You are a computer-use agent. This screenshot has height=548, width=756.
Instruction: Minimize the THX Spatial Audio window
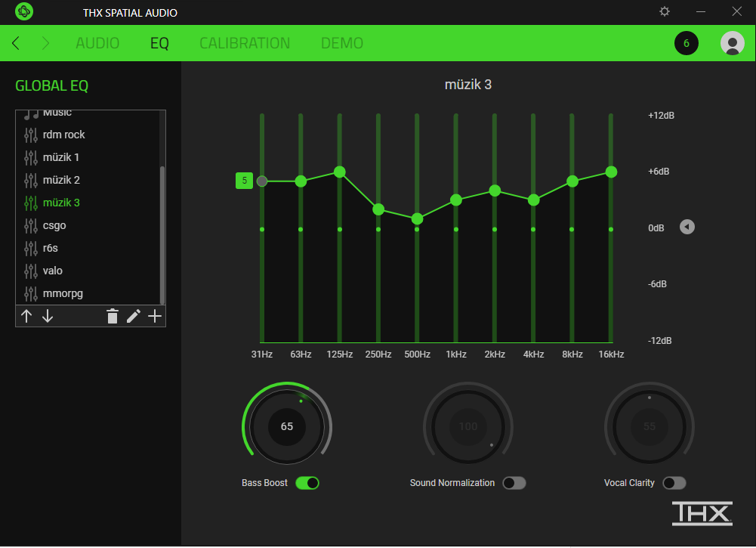pyautogui.click(x=701, y=11)
